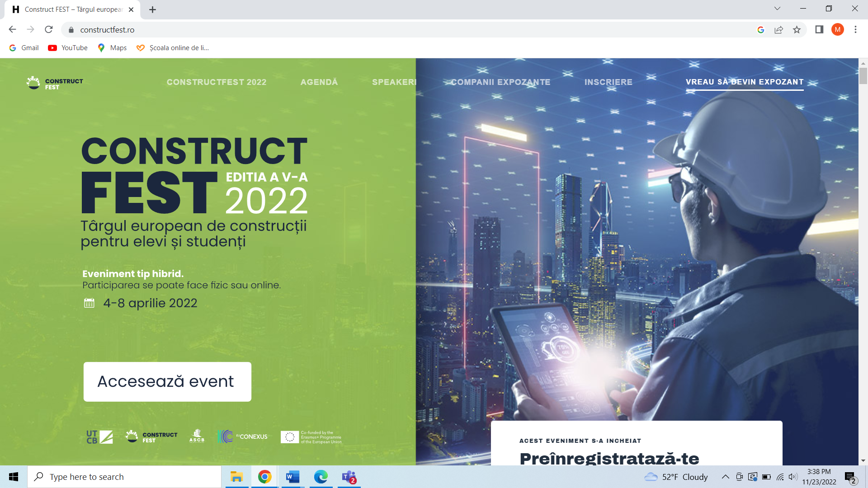Open Maps bookmark
This screenshot has width=868, height=488.
[x=112, y=48]
